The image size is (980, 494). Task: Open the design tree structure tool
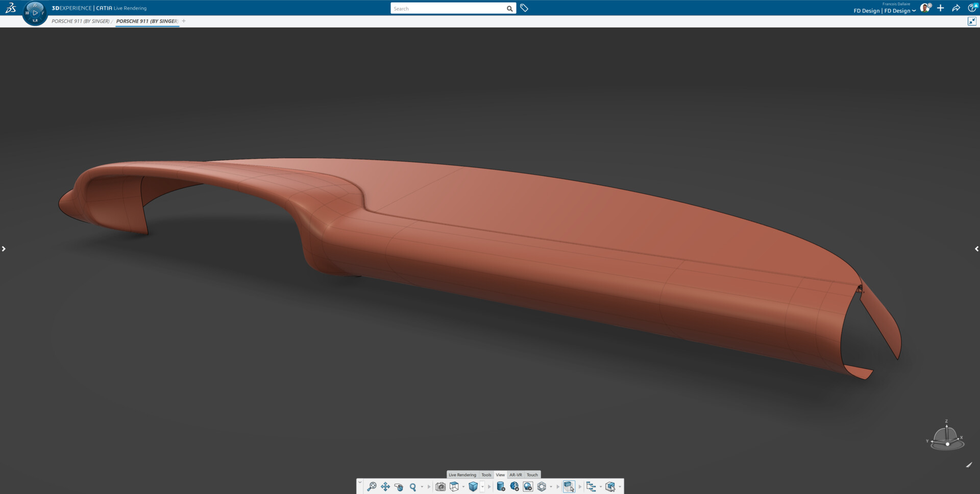591,487
